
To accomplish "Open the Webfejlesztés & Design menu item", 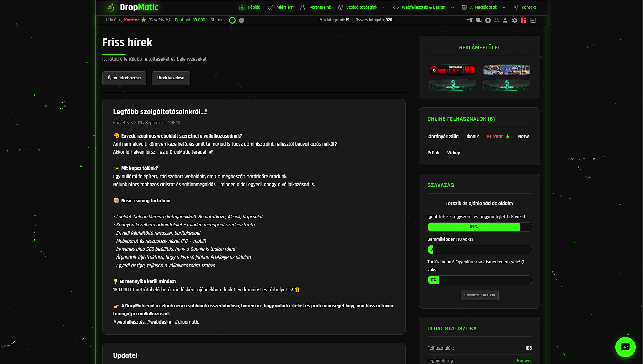I will (419, 7).
